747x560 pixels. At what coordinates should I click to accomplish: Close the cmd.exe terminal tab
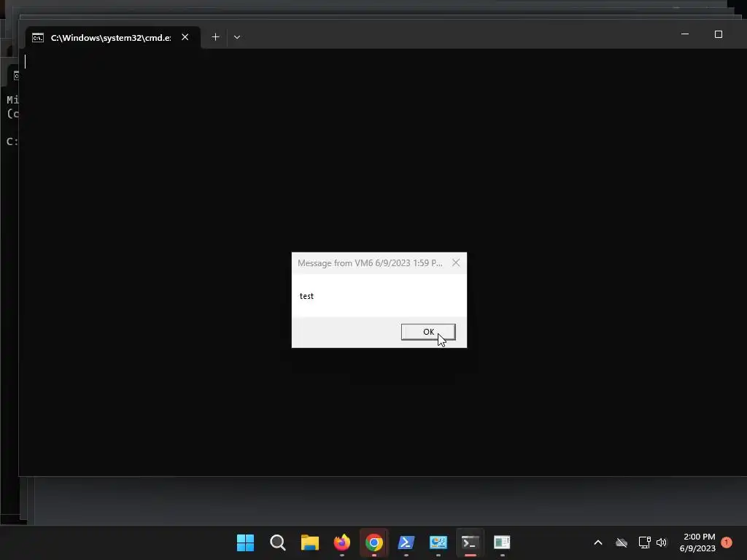(x=185, y=37)
